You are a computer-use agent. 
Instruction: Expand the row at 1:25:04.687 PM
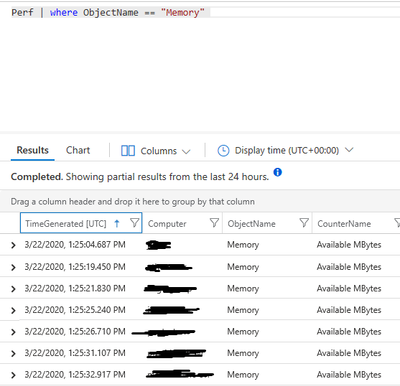[13, 245]
